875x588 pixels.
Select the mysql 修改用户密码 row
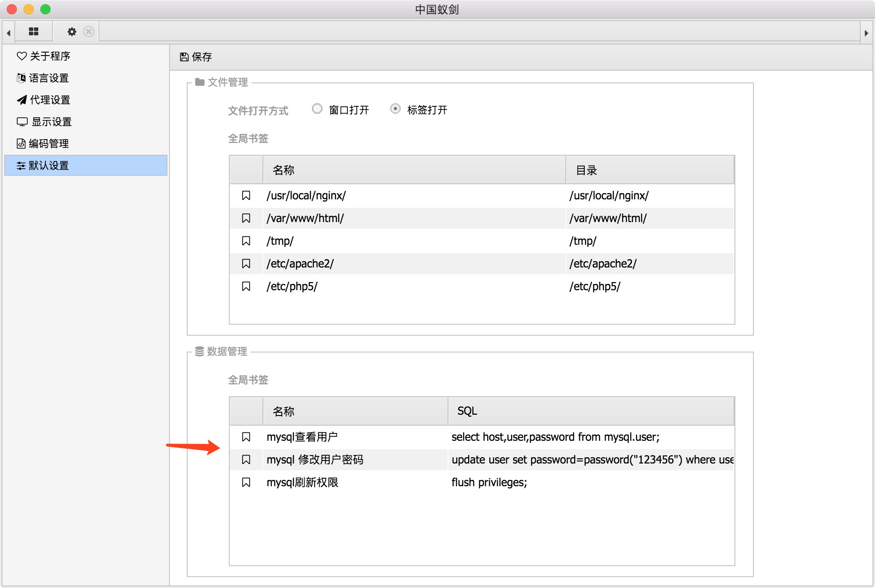[x=315, y=460]
